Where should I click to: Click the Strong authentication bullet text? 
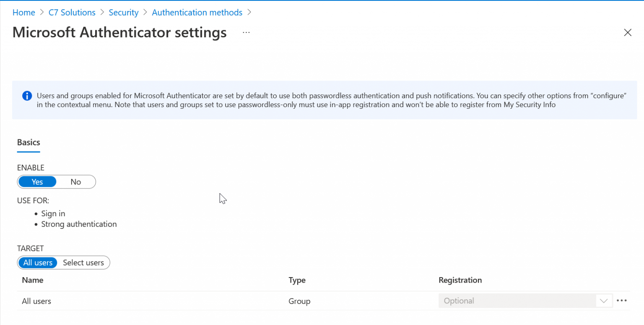coord(79,224)
